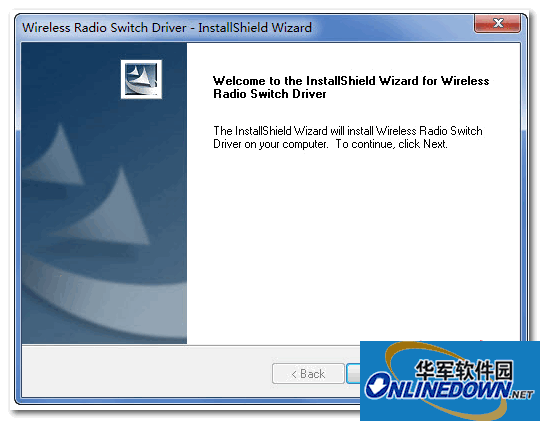
Task: Click the words "Radio Switch Driver" in heading
Action: click(x=270, y=94)
